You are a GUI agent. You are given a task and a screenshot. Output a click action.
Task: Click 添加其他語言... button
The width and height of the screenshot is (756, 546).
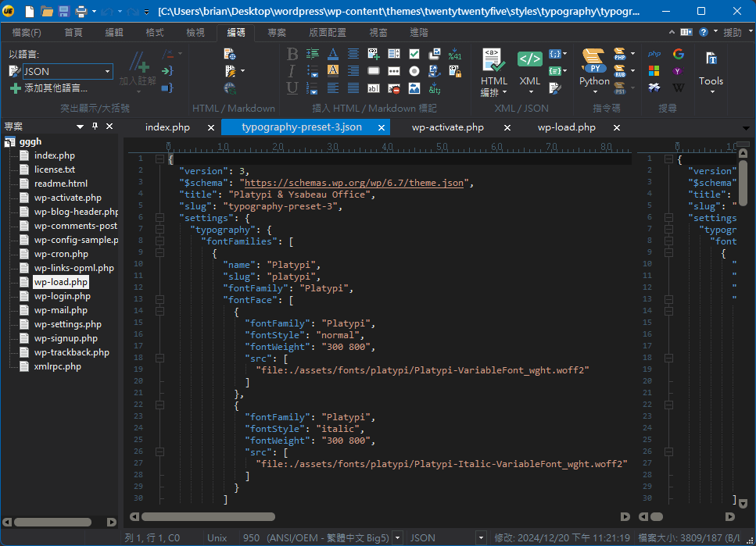[x=48, y=88]
